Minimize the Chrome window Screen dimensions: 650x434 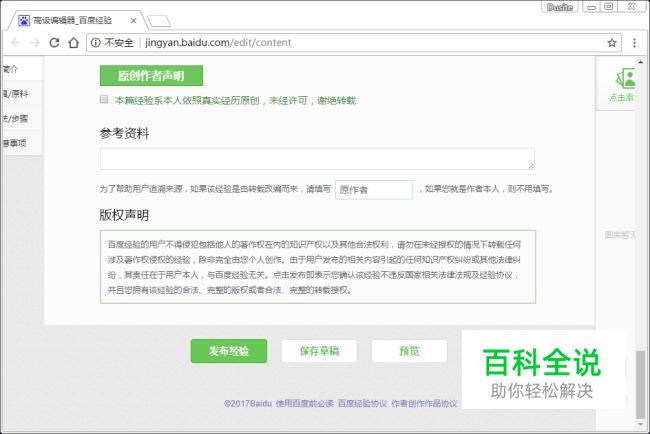(592, 7)
